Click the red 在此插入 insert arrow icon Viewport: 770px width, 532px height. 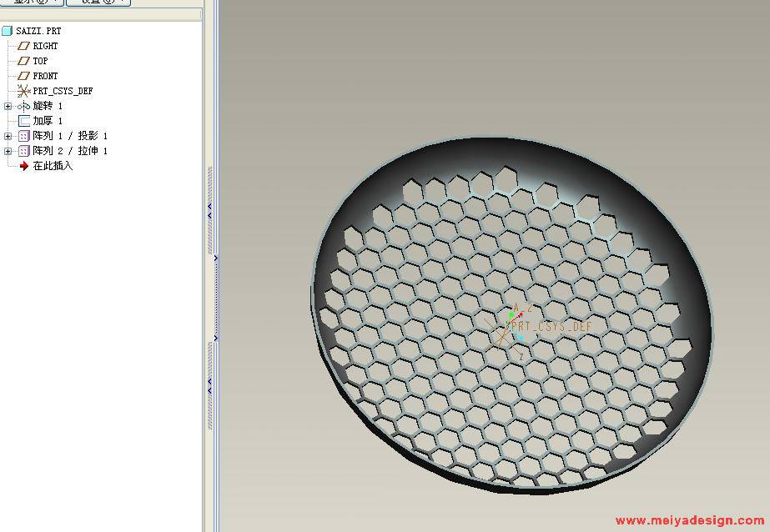24,166
